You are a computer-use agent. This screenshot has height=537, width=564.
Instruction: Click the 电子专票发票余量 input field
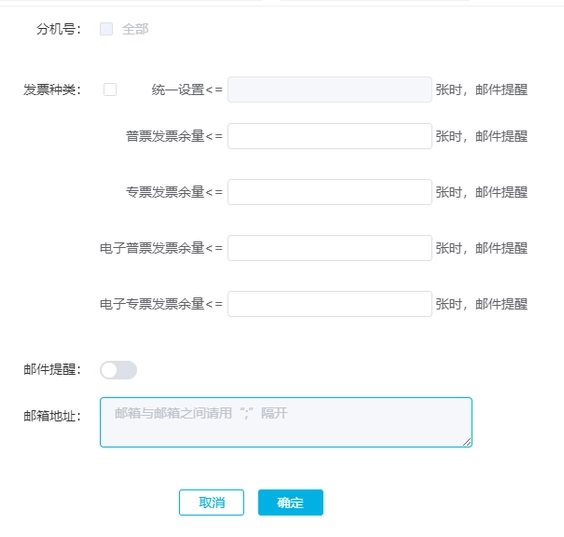(x=329, y=304)
